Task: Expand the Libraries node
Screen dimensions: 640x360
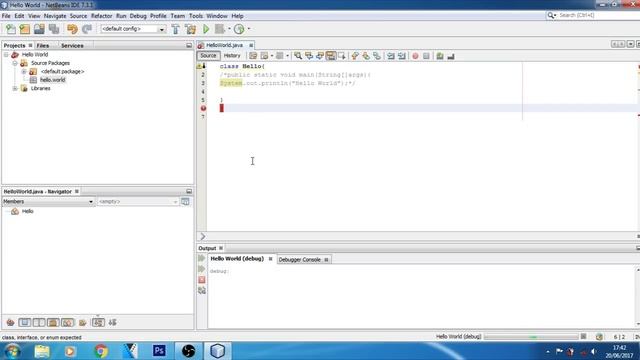Action: click(x=15, y=88)
